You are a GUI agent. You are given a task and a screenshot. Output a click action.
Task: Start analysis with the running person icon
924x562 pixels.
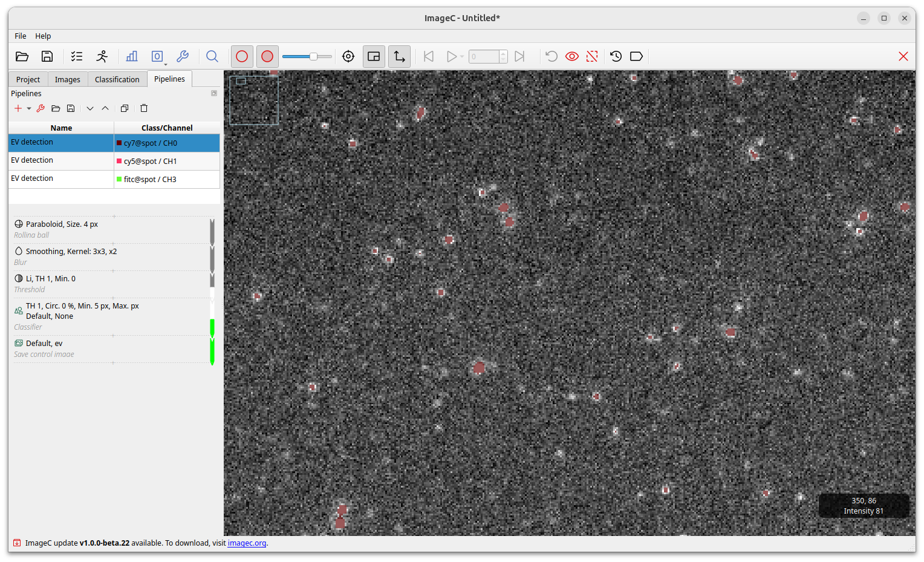tap(102, 56)
